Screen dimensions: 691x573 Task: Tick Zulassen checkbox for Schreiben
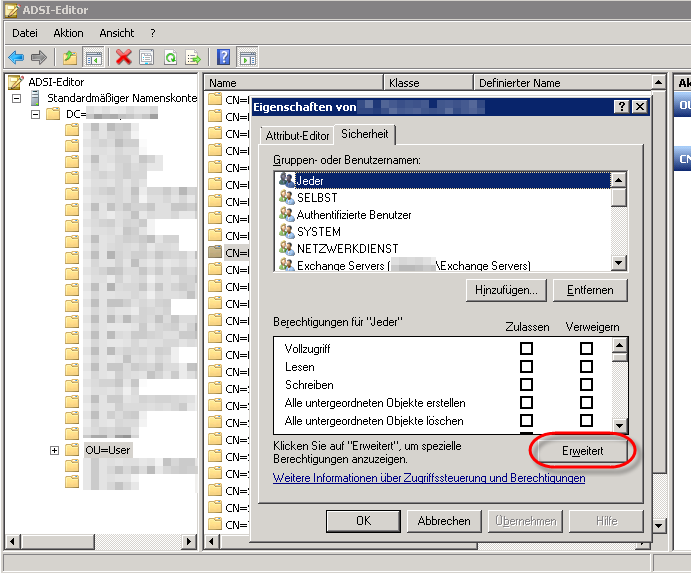(526, 385)
